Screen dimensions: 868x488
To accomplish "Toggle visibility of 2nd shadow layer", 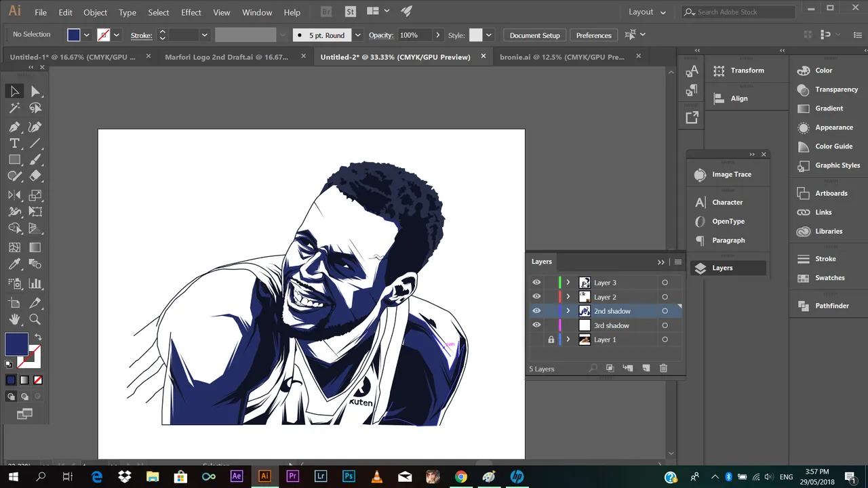I will tap(536, 311).
